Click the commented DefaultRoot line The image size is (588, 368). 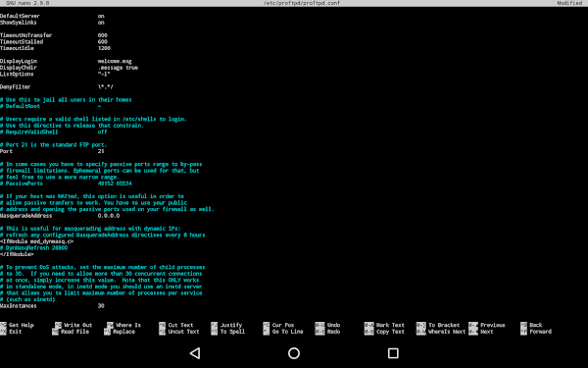tap(51, 106)
